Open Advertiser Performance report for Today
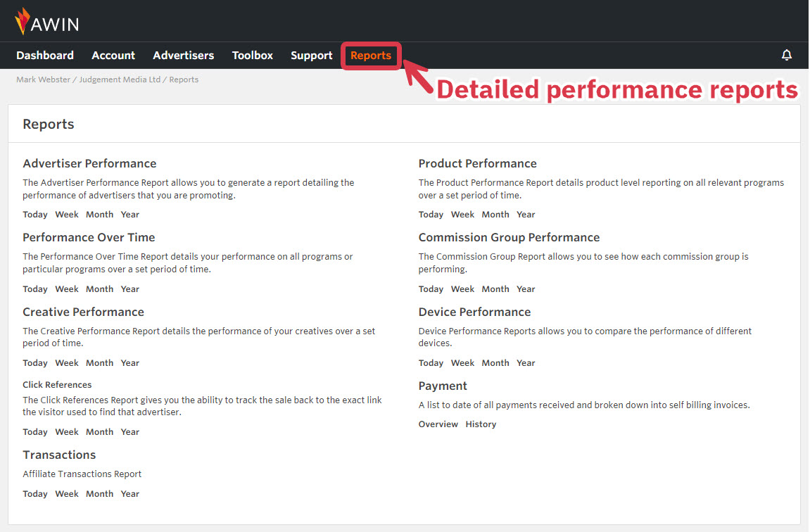Viewport: 810px width, 532px height. tap(35, 215)
